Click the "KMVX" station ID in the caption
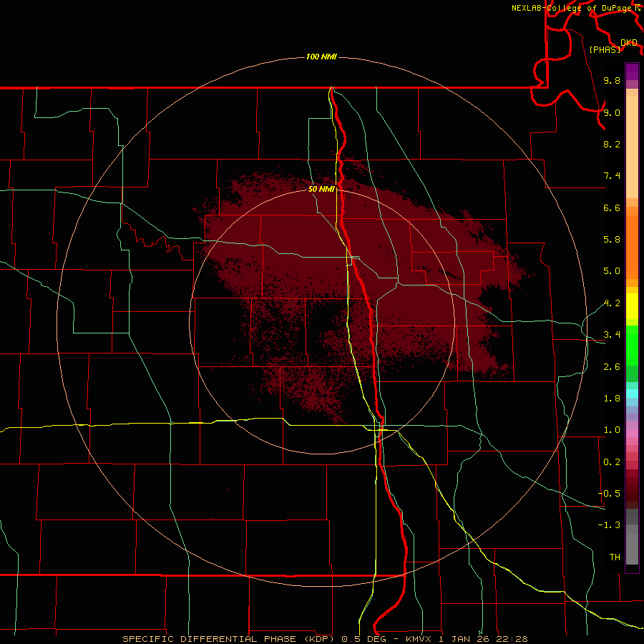Image resolution: width=644 pixels, height=644 pixels. tap(419, 639)
